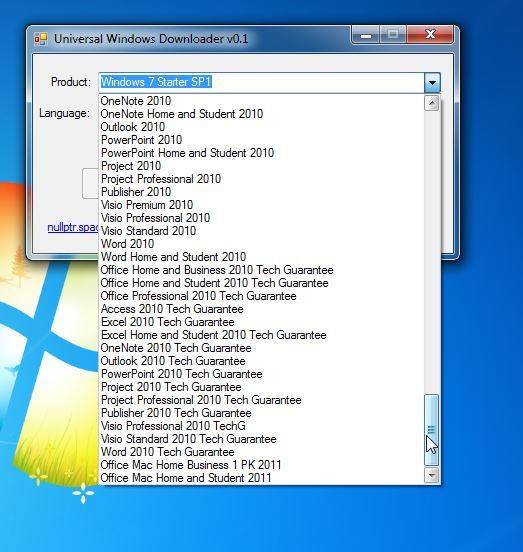The height and width of the screenshot is (552, 523).
Task: Click the list scrollbar up arrow
Action: (x=431, y=104)
